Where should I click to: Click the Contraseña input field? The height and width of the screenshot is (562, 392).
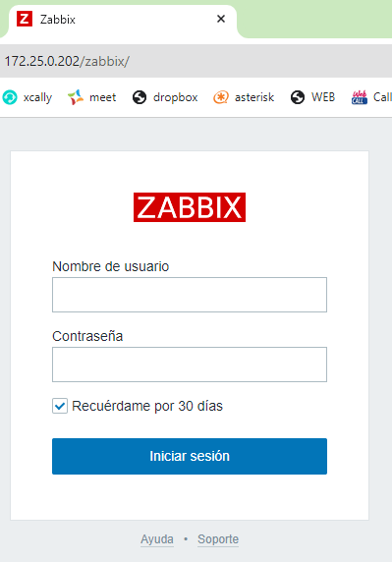(x=190, y=365)
